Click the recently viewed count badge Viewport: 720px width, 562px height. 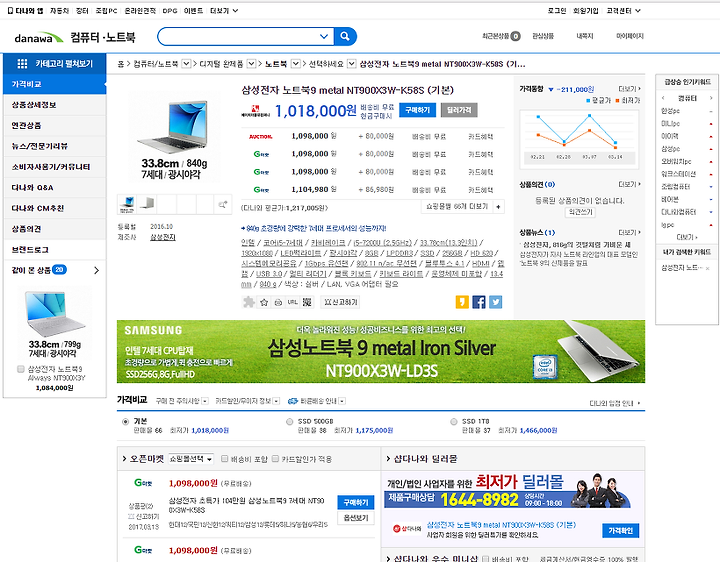pyautogui.click(x=516, y=36)
